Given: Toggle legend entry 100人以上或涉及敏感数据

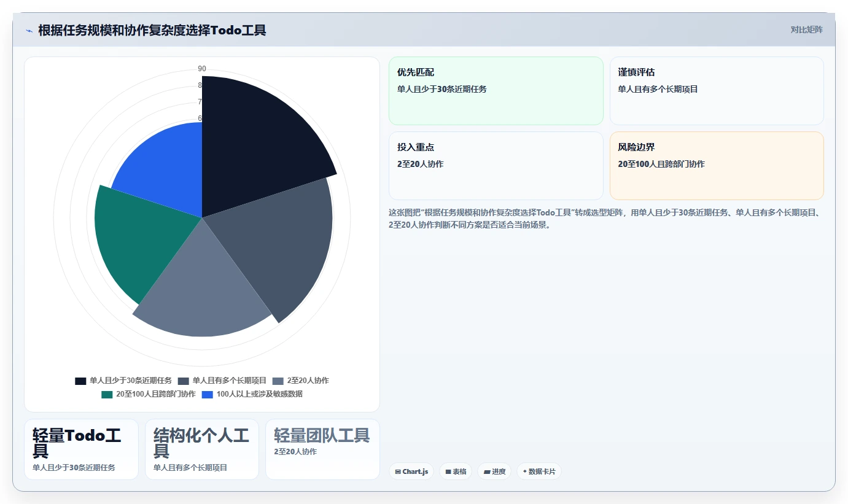Looking at the screenshot, I should pyautogui.click(x=252, y=394).
